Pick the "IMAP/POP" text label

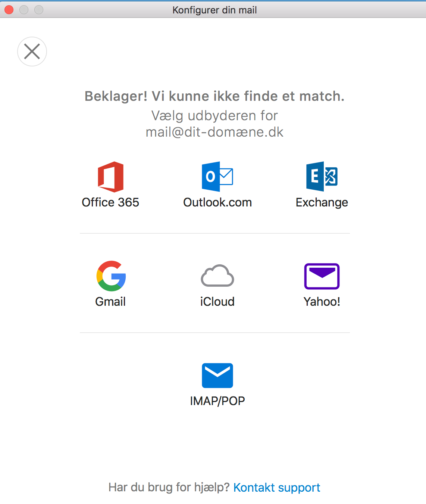pyautogui.click(x=217, y=401)
